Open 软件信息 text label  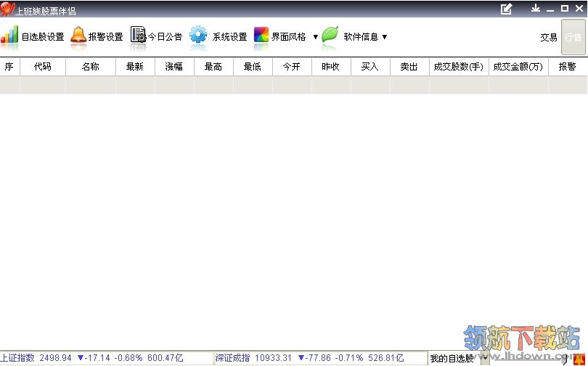click(361, 37)
